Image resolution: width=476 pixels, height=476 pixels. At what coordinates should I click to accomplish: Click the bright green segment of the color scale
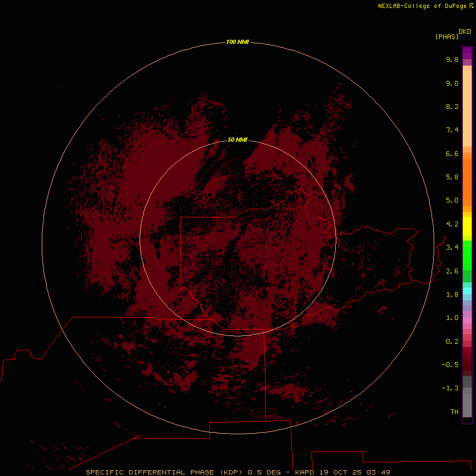point(467,255)
